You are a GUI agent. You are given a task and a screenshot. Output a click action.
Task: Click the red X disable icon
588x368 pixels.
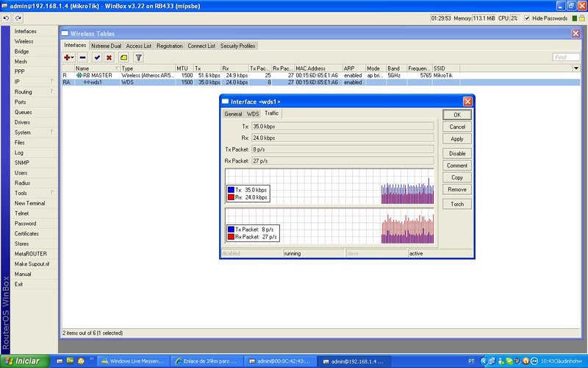[x=109, y=57]
